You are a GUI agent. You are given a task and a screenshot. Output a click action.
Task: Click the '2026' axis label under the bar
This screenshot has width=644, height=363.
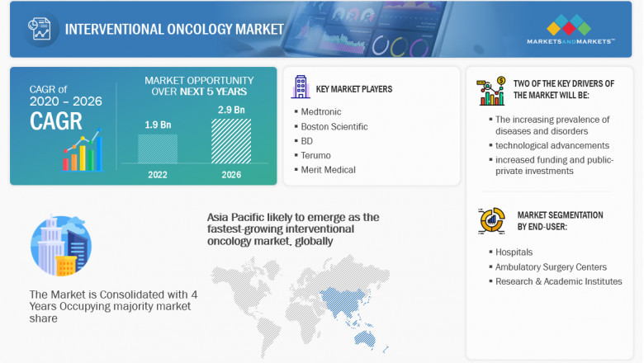point(231,175)
